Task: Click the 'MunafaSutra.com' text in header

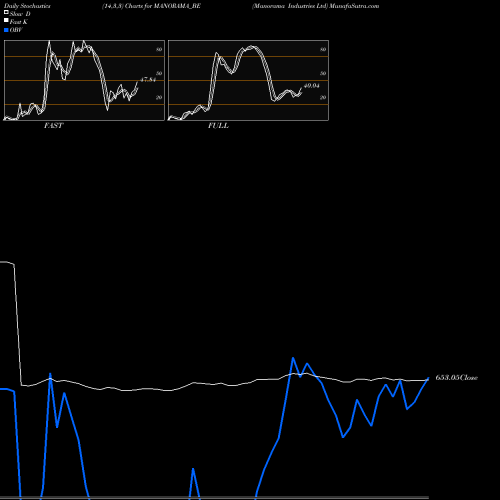Action: click(x=354, y=6)
